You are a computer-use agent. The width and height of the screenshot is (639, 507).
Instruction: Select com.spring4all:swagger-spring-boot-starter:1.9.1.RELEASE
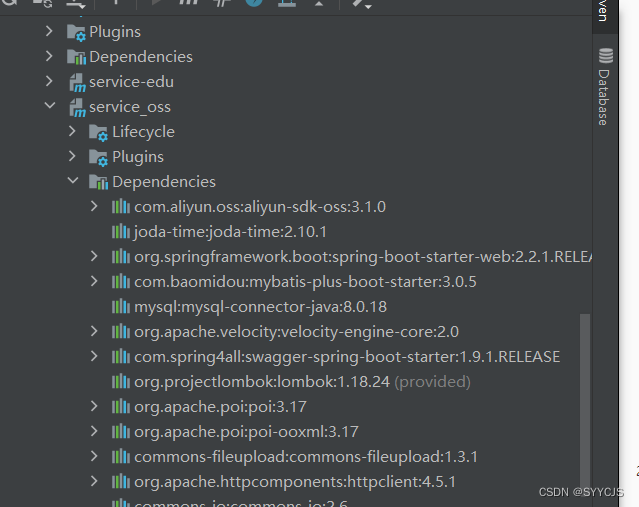[347, 357]
